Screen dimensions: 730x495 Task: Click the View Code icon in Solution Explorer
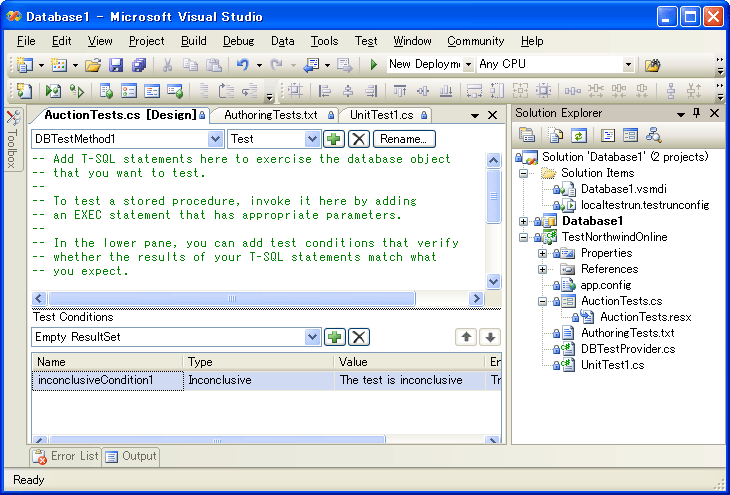pyautogui.click(x=608, y=136)
